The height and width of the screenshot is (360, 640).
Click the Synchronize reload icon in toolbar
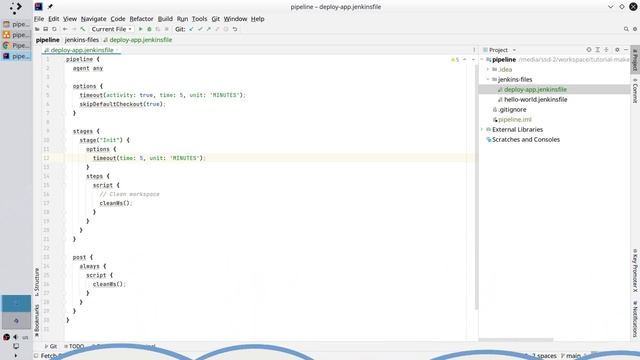54,29
